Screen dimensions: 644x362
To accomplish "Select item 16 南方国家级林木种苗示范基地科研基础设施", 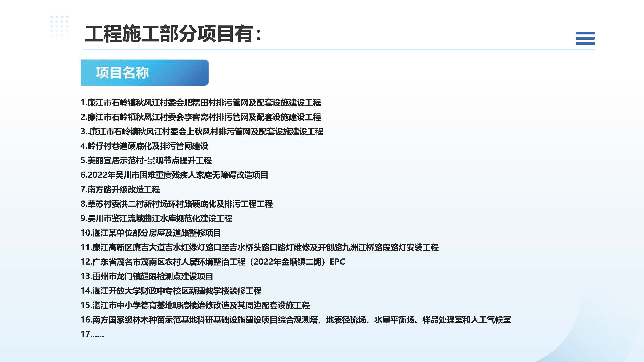I will (x=296, y=320).
